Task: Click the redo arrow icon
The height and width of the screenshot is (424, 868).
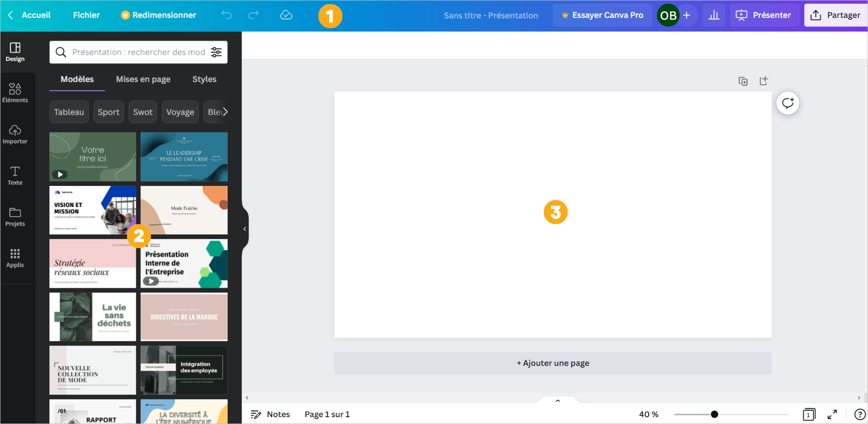Action: coord(253,15)
